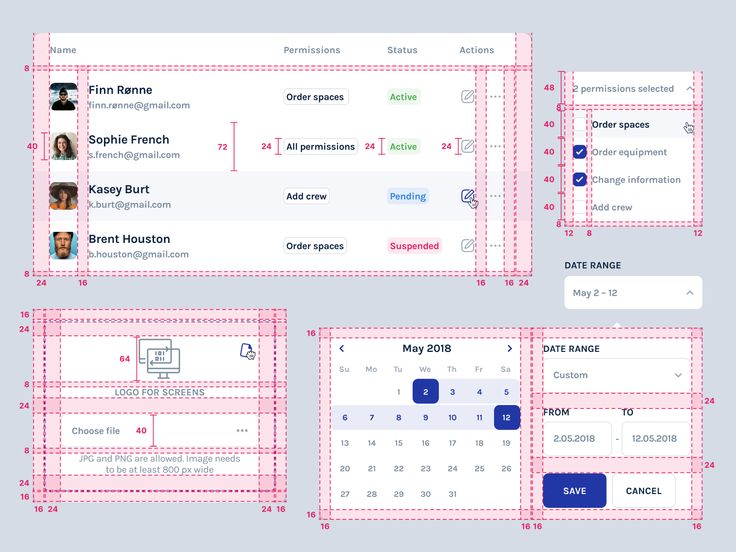736x552 pixels.
Task: Collapse the 'May 2 – 12' date range dropdown
Action: click(x=689, y=293)
